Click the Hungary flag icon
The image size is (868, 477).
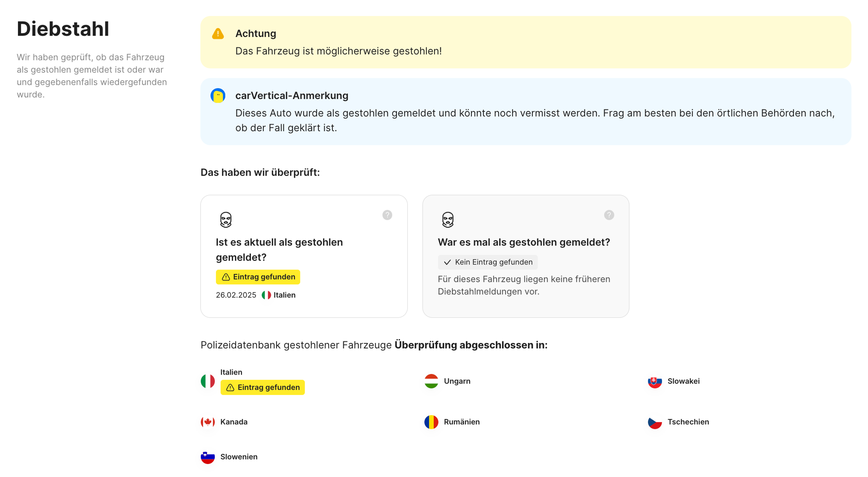431,381
